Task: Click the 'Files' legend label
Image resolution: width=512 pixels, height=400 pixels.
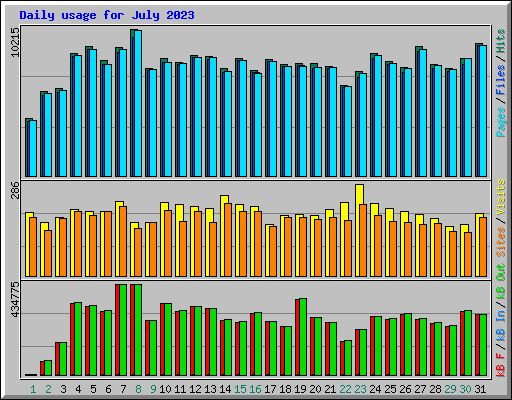Action: 501,80
